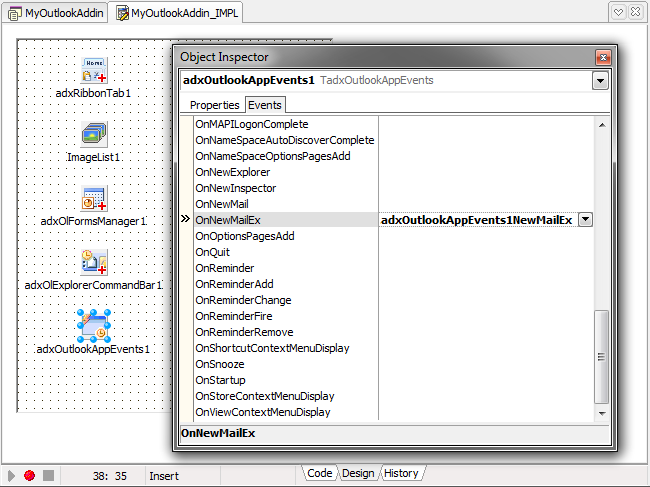This screenshot has width=650, height=487.
Task: Select the OnSnooze event
Action: 220,364
